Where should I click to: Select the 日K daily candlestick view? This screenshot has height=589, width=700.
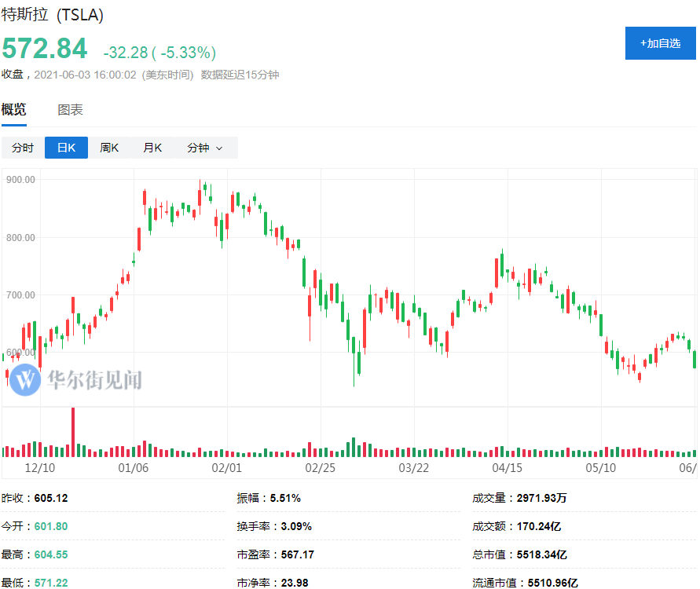(66, 148)
